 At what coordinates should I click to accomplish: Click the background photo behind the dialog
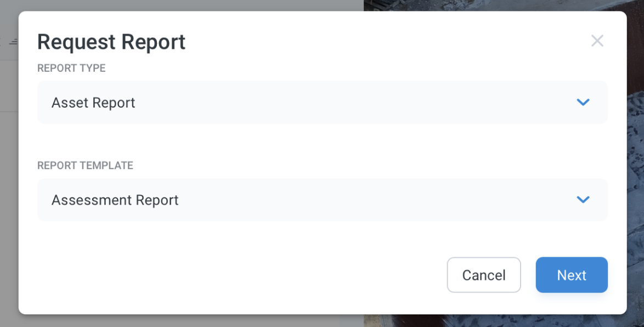(x=635, y=165)
